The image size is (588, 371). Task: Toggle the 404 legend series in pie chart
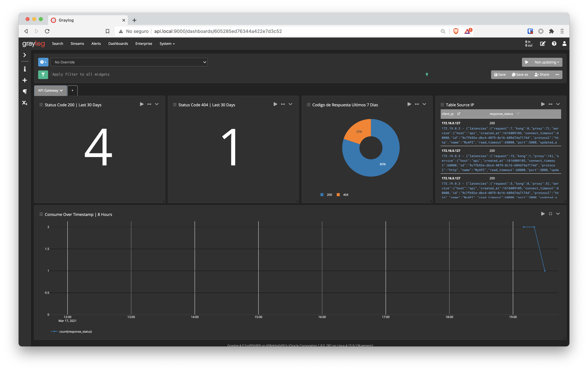tap(345, 195)
